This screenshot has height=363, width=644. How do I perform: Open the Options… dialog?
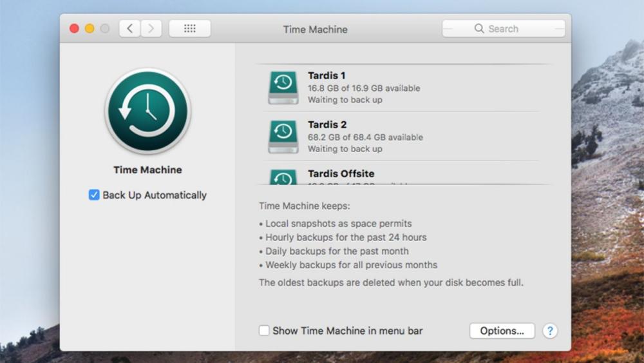click(x=502, y=331)
